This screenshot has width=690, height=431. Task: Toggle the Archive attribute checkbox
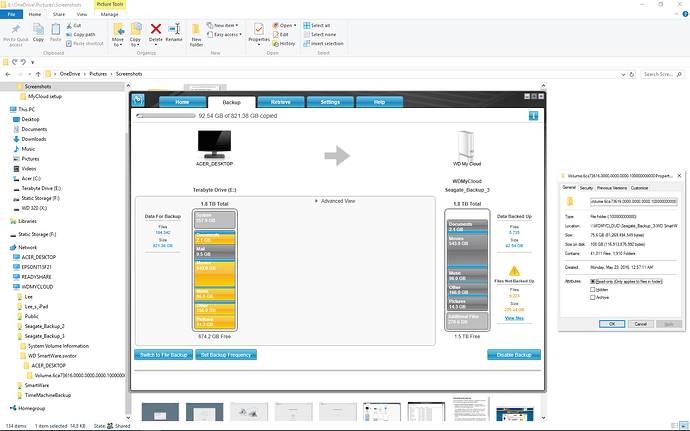(593, 297)
